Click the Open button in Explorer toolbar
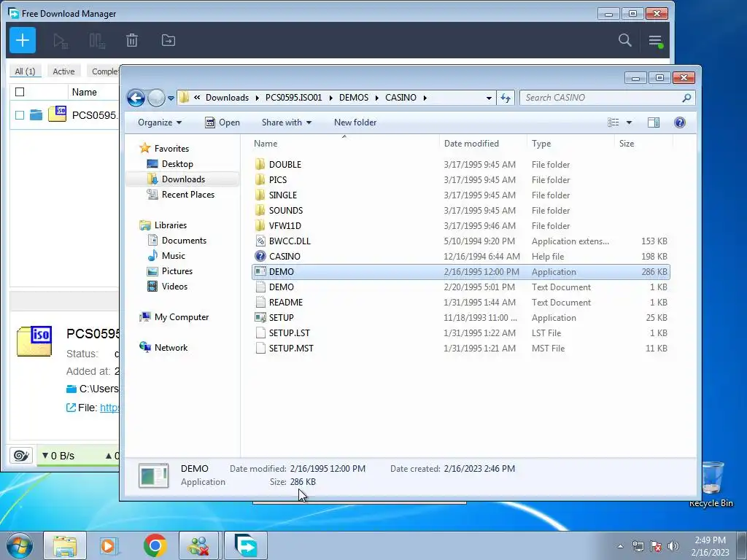Screen dimensions: 747x560 (222, 122)
